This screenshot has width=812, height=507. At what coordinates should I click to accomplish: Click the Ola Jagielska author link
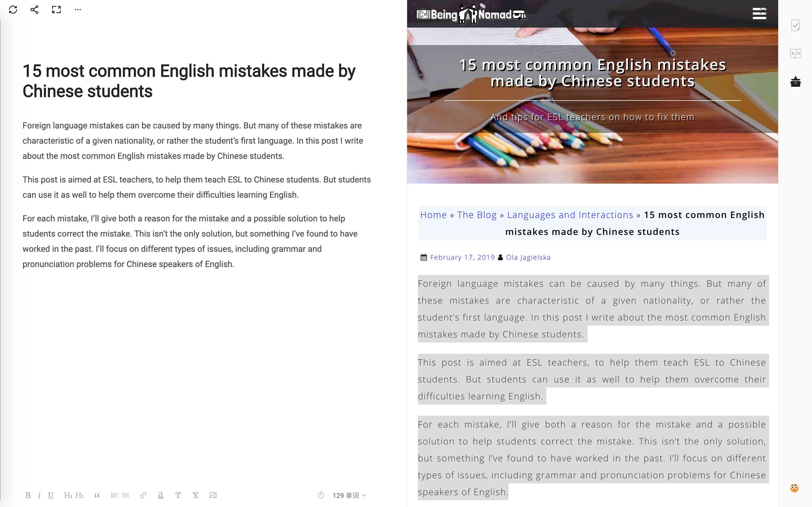tap(527, 257)
